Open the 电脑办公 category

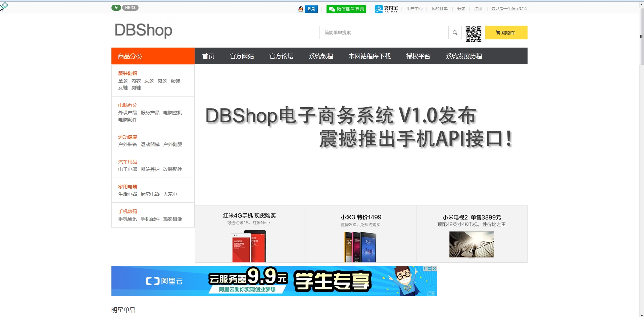coord(128,105)
